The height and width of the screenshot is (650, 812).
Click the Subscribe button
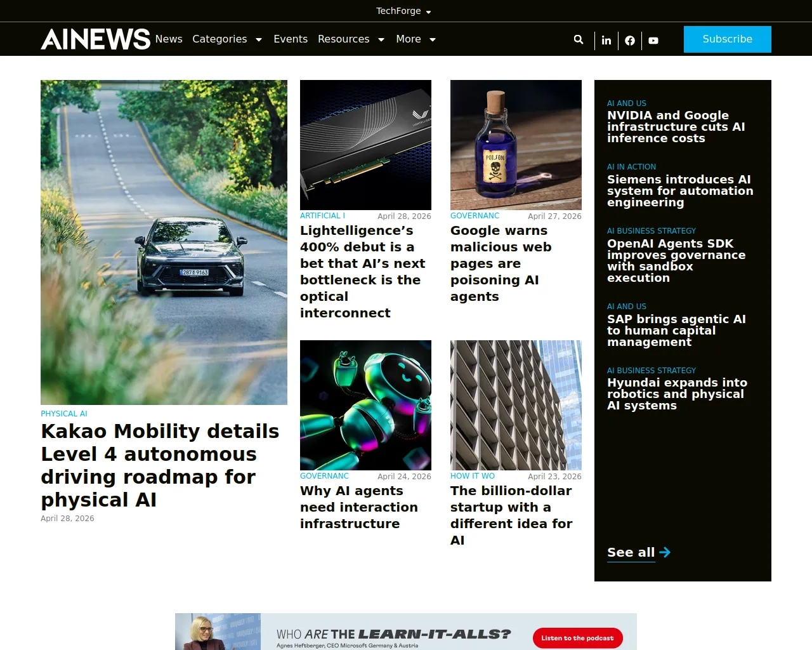coord(728,39)
